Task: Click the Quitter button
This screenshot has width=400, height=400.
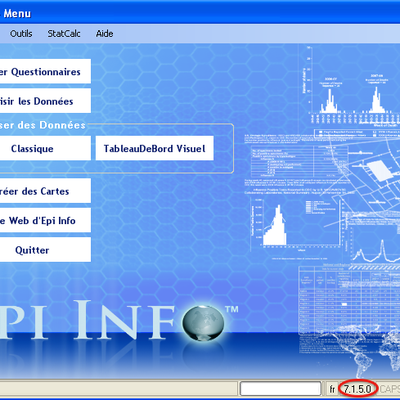Action: [x=45, y=250]
